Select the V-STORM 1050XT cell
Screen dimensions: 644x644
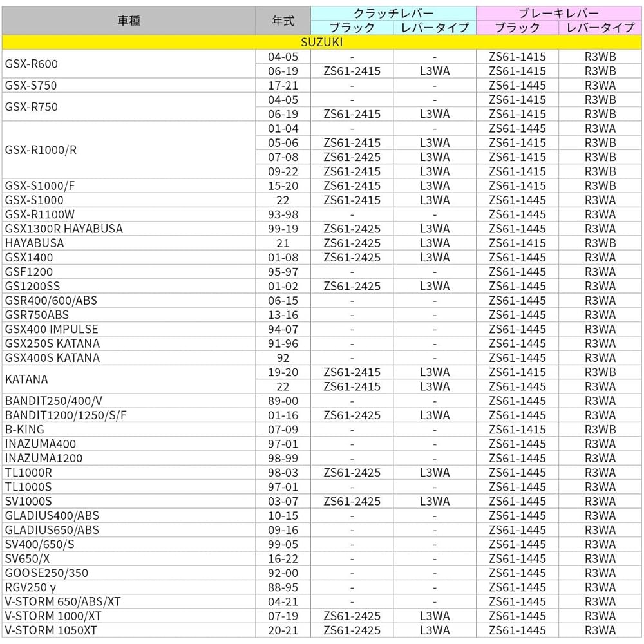pyautogui.click(x=129, y=630)
